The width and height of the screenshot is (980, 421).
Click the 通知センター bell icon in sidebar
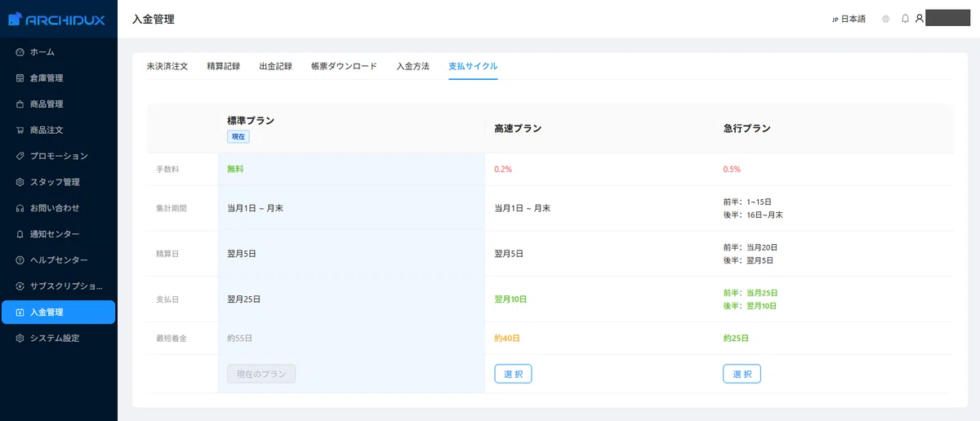[20, 234]
